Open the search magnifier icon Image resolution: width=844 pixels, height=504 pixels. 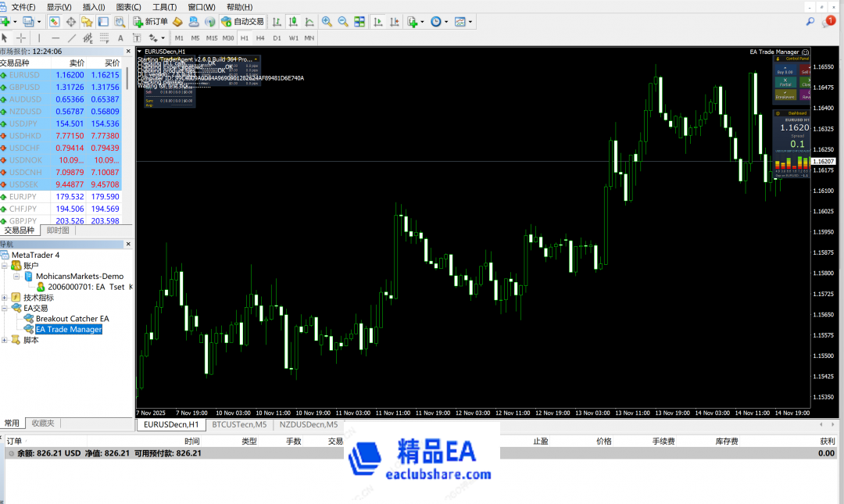click(810, 22)
